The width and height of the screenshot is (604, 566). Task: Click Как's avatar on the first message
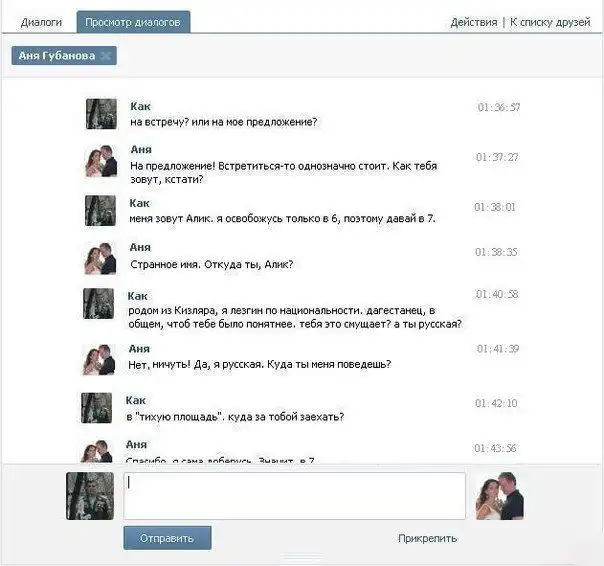(101, 114)
